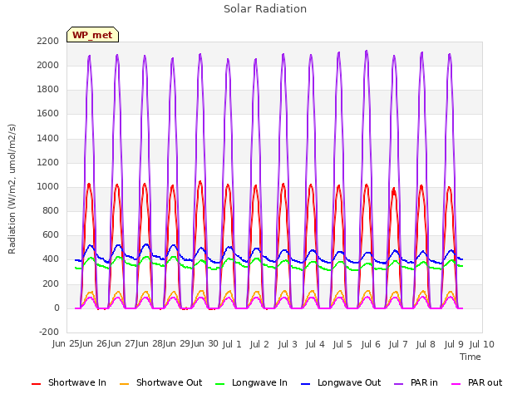The image size is (532, 399).
Task: Click the 600 y-axis tick label
Action: pos(51,234)
